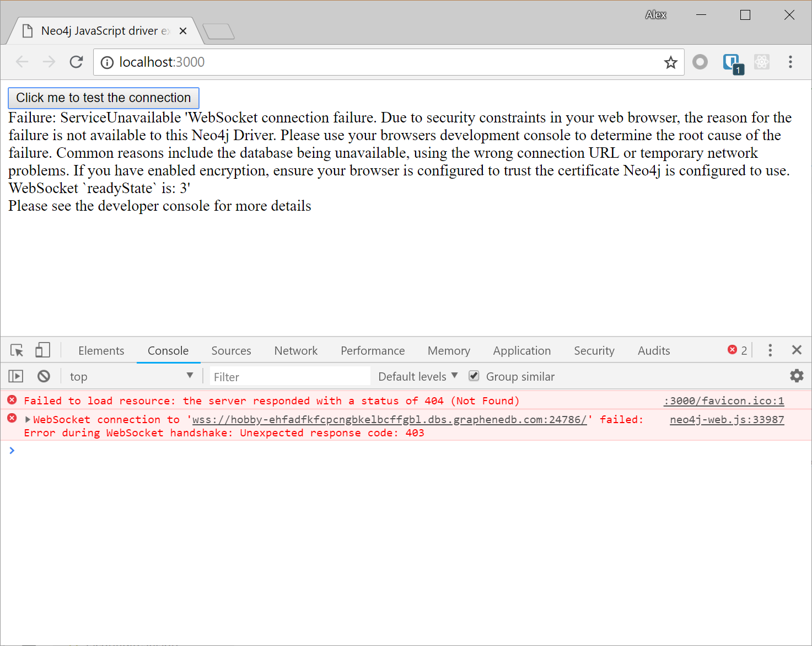Image resolution: width=812 pixels, height=646 pixels.
Task: Switch to the Network tab
Action: [295, 350]
